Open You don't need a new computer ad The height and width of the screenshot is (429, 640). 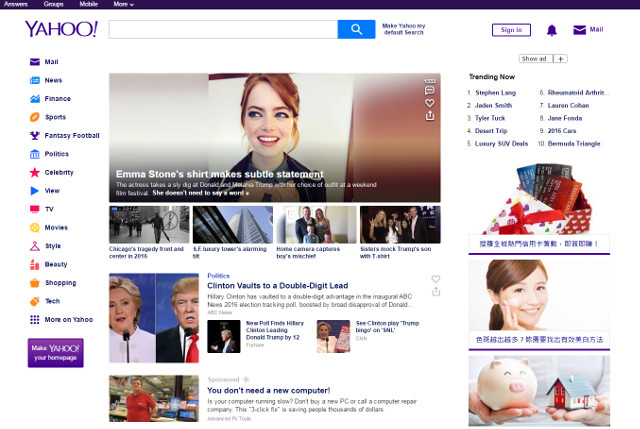[x=269, y=391]
